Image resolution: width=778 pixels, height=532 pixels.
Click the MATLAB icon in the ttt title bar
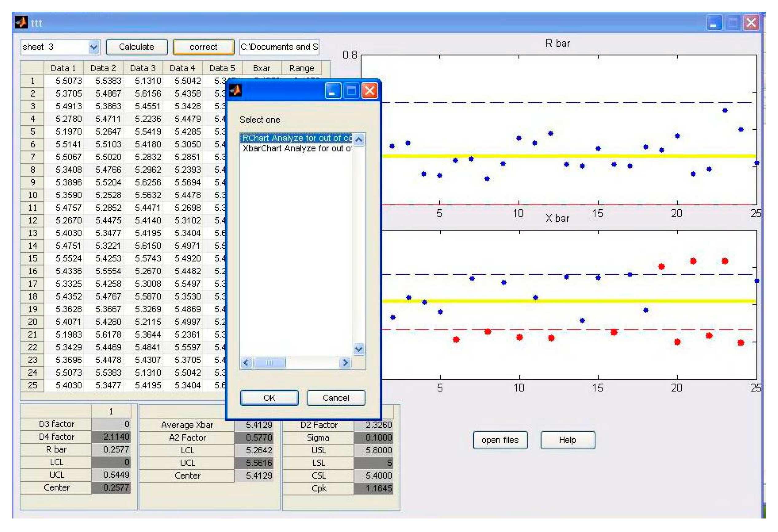tap(21, 22)
